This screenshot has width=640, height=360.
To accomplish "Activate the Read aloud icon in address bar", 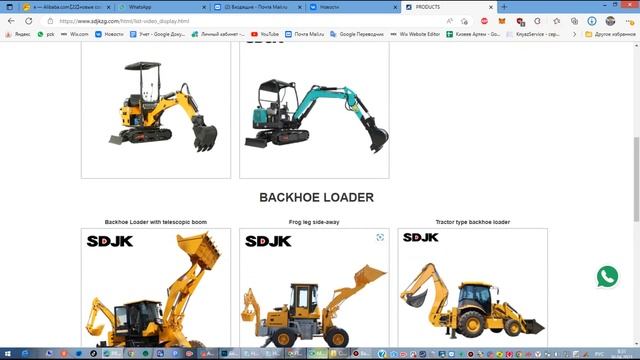I will click(449, 21).
